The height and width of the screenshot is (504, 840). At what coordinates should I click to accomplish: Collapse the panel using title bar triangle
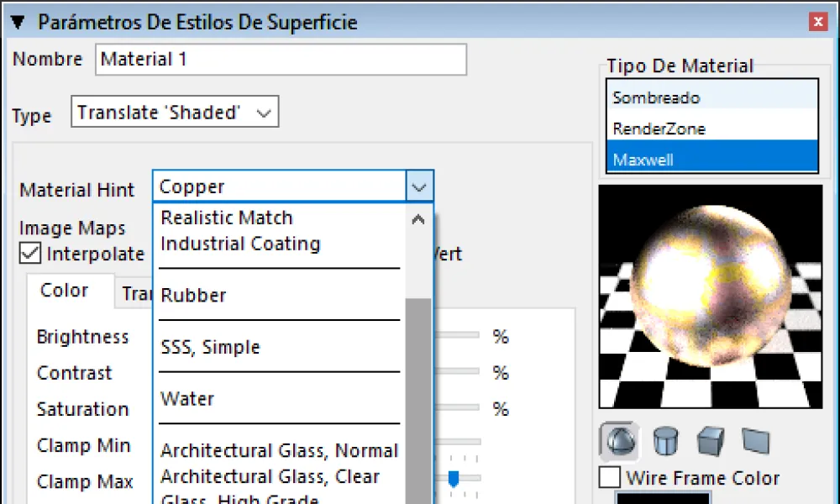[x=18, y=23]
